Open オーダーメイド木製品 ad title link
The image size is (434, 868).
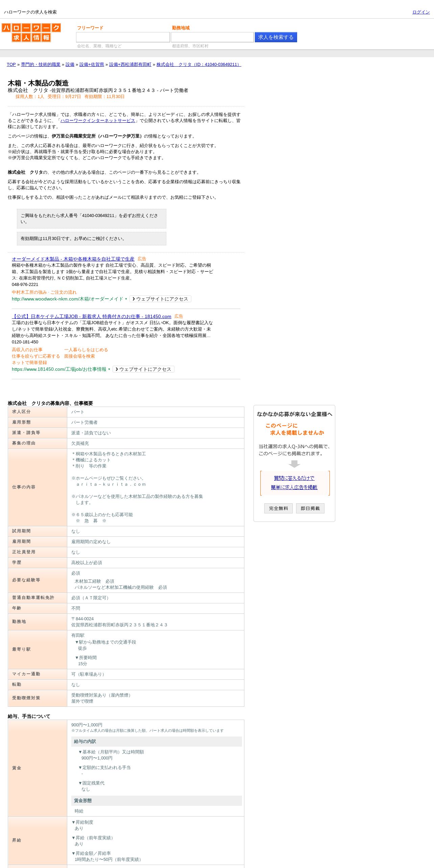[x=73, y=259]
